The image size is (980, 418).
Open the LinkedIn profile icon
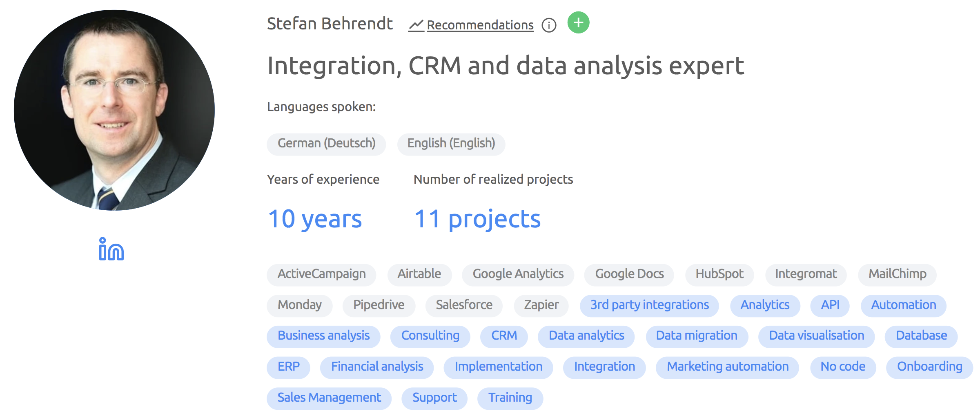tap(111, 249)
